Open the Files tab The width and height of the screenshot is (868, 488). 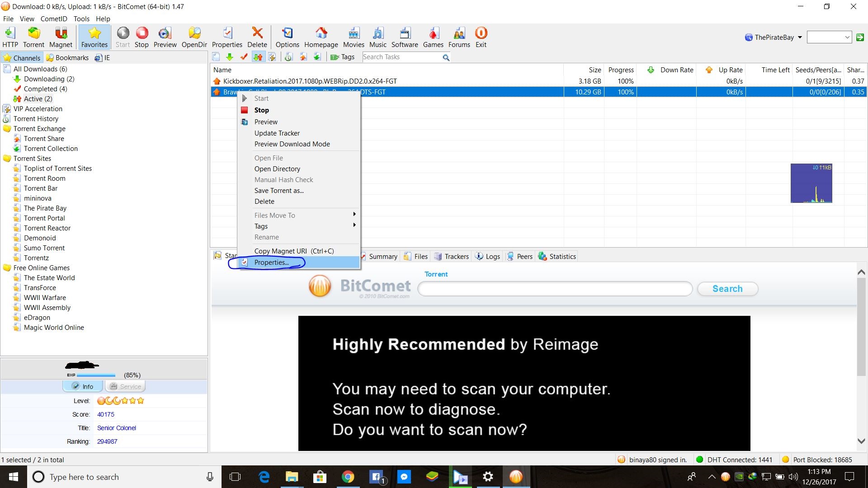pos(415,257)
